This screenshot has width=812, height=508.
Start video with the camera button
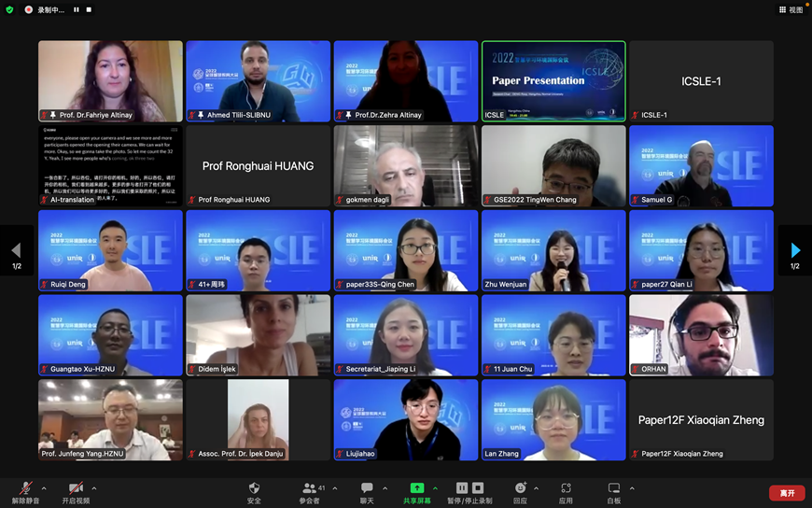(x=75, y=489)
